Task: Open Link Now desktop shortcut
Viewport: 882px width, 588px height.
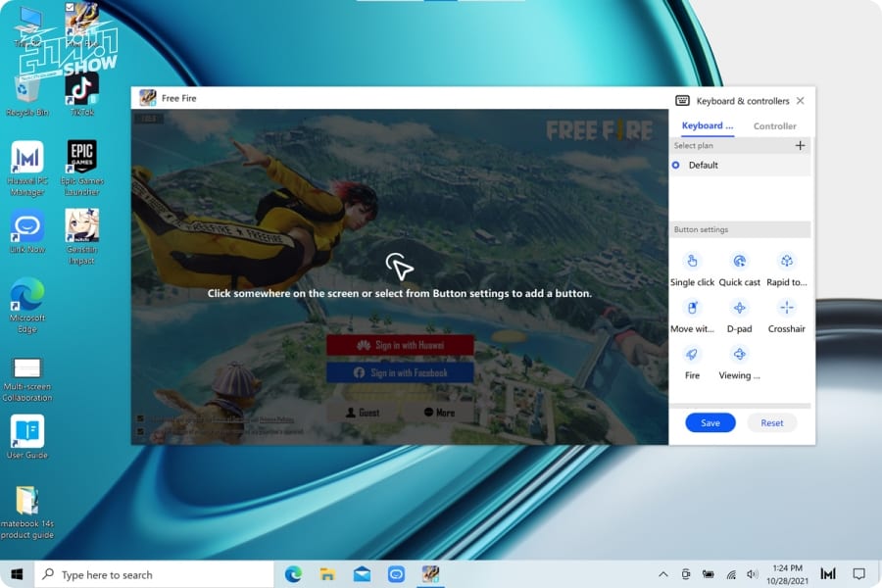Action: 27,232
